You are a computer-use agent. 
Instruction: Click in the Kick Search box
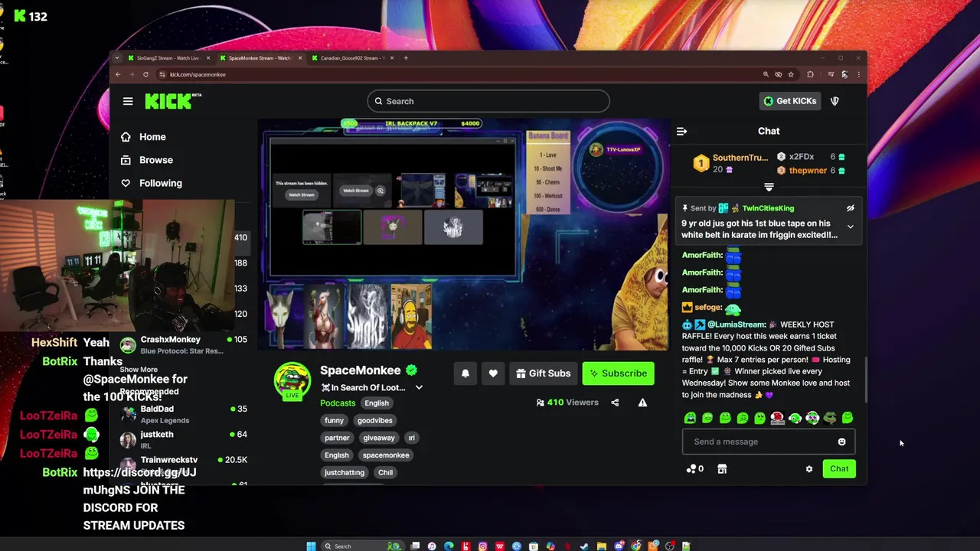(x=488, y=101)
